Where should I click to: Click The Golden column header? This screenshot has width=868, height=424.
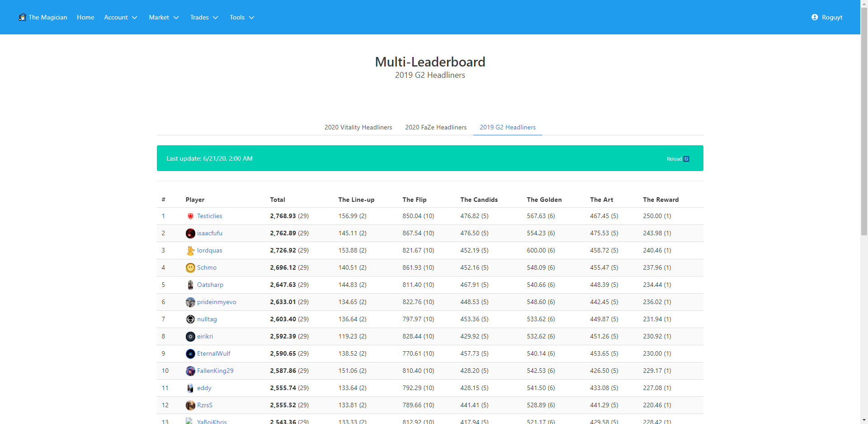(x=544, y=200)
